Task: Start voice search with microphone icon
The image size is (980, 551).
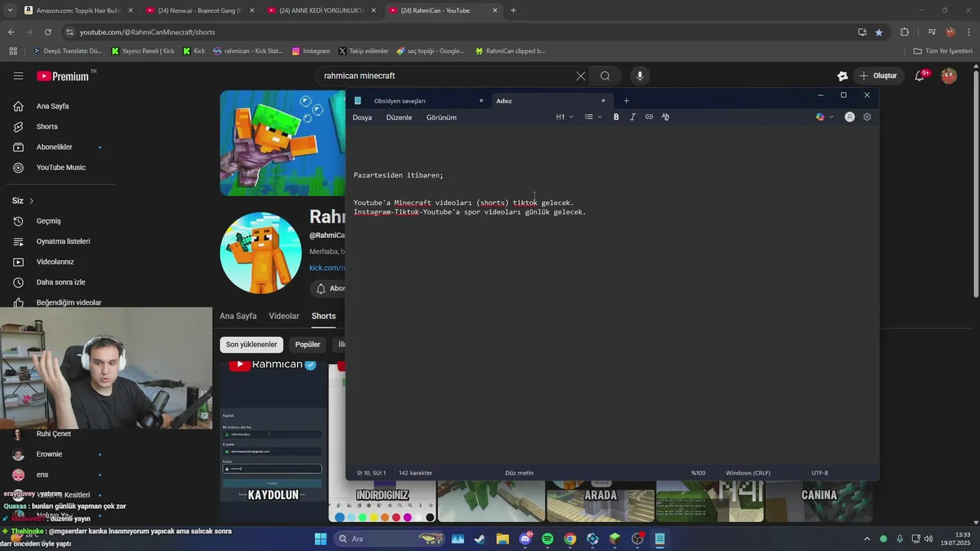Action: tap(640, 76)
